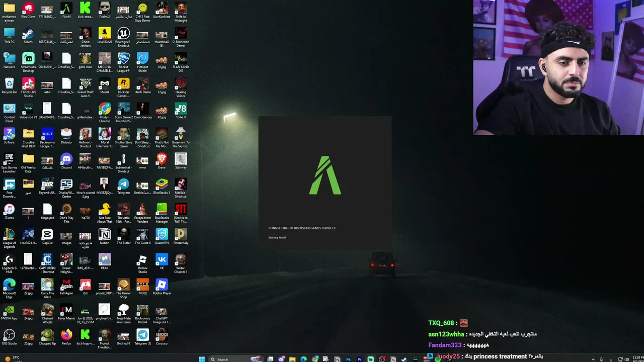The image size is (644, 362).
Task: Open the NVIDIA App shortcut
Action: 9,312
